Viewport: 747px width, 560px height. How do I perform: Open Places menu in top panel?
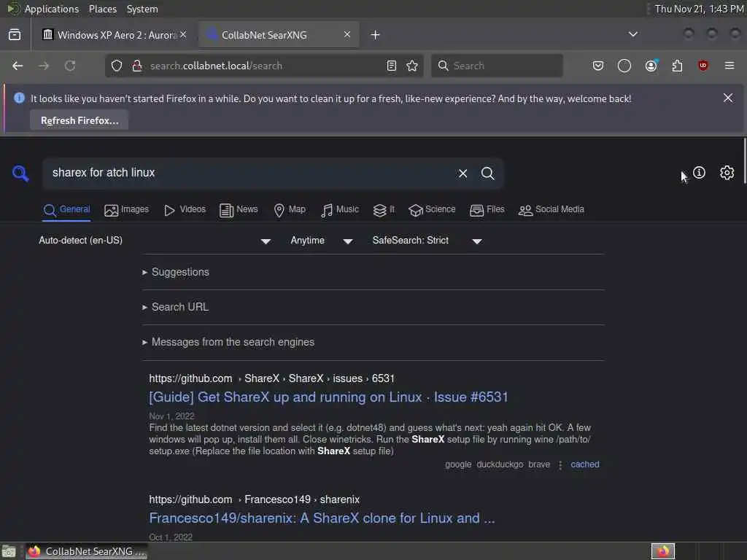[x=102, y=9]
